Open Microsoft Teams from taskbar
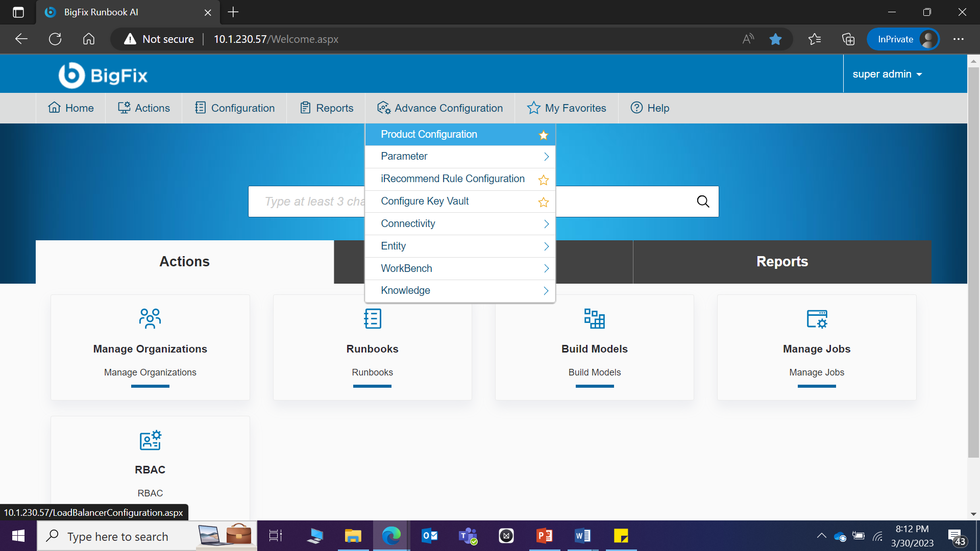980x551 pixels. (x=468, y=536)
